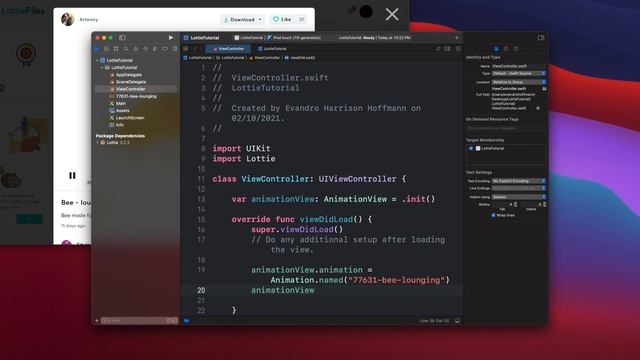Switch to the ViewController editor tab

[229, 49]
